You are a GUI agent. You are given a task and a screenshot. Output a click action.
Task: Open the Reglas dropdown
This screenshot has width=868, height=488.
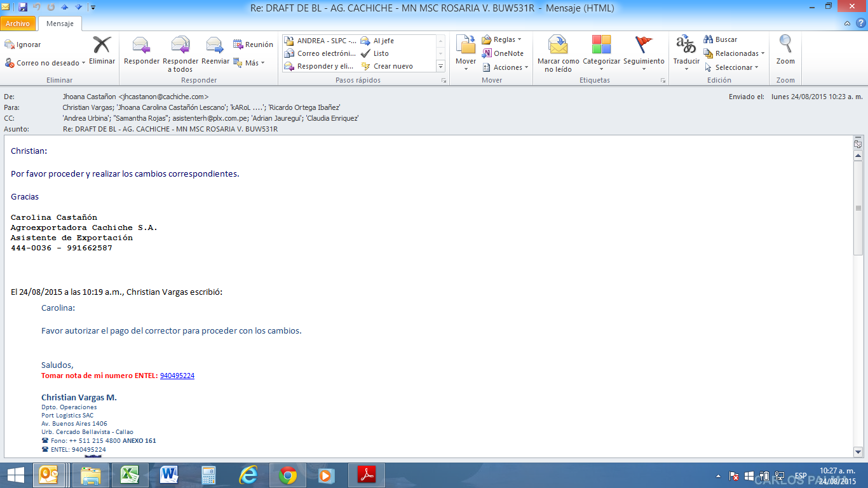[x=502, y=39]
